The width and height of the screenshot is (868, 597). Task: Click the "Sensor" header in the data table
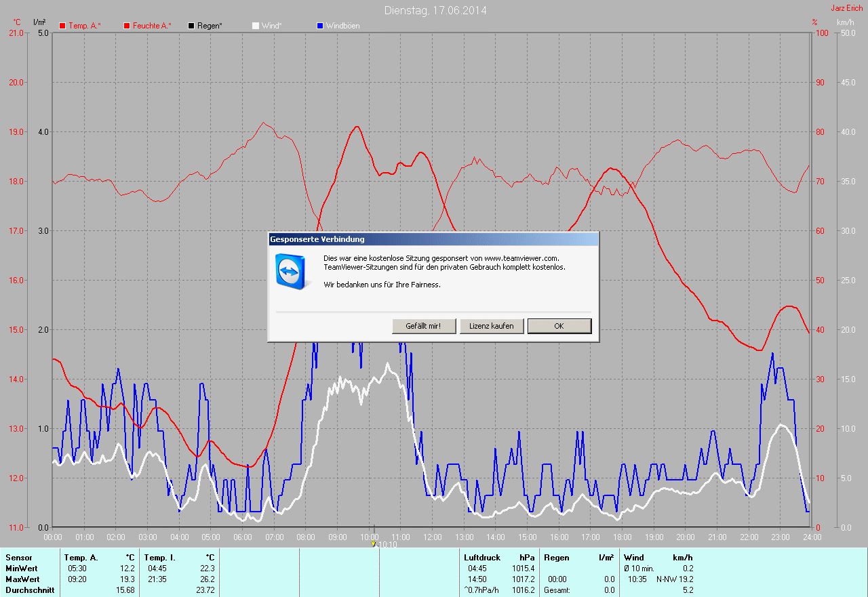point(18,558)
